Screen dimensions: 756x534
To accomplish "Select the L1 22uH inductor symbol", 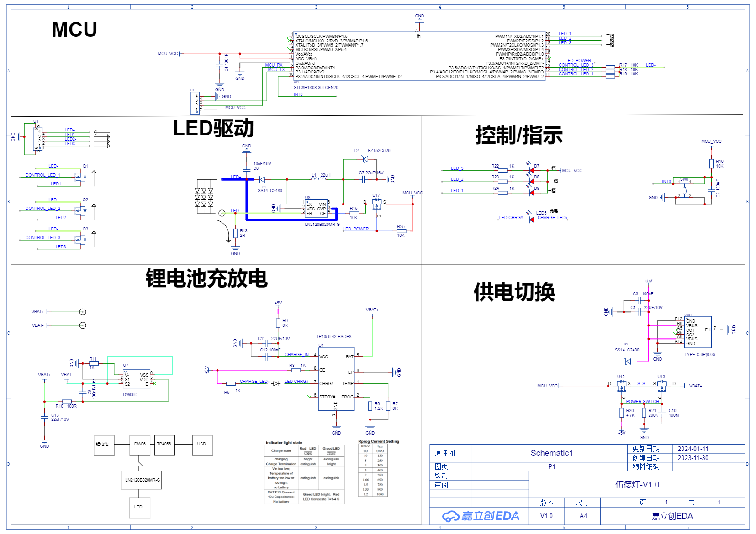I will coord(319,179).
